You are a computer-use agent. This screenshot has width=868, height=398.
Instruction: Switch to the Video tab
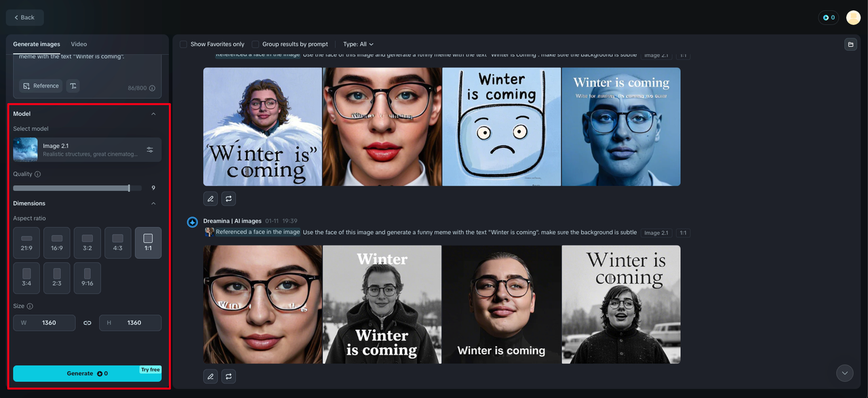coord(79,44)
